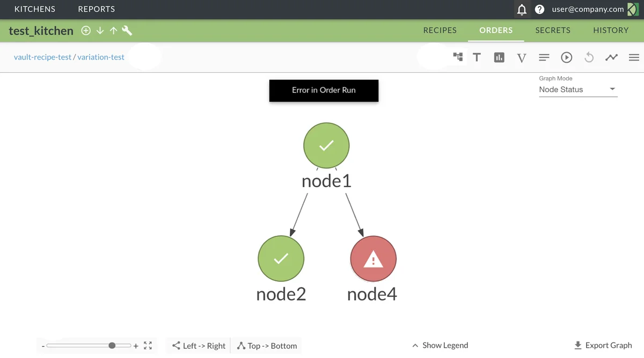Open the hamburger menu in toolbar

tap(634, 57)
